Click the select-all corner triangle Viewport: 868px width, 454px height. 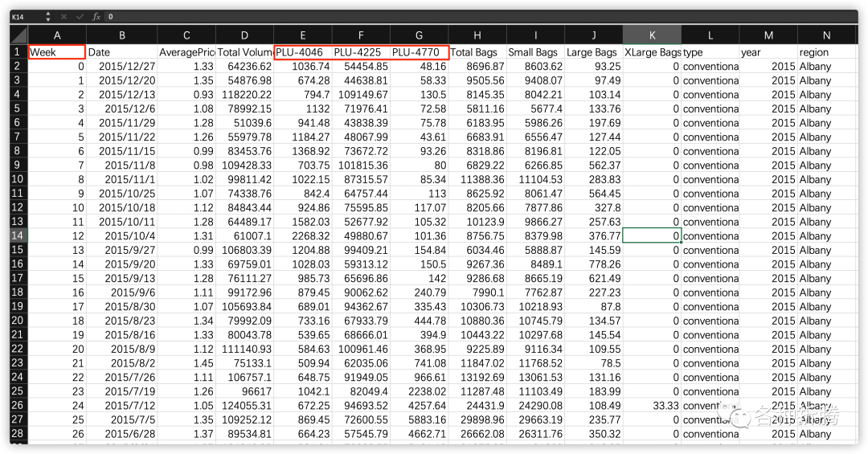18,35
